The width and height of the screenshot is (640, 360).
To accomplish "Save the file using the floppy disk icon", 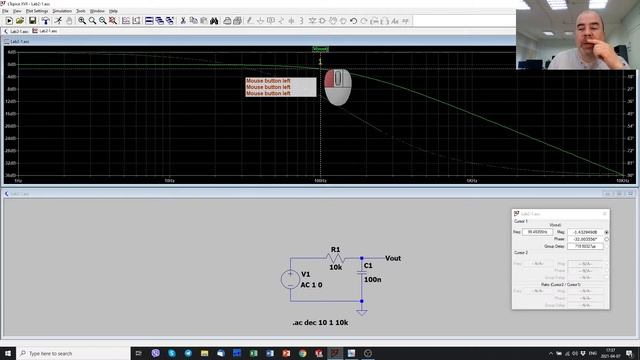I will (32, 20).
